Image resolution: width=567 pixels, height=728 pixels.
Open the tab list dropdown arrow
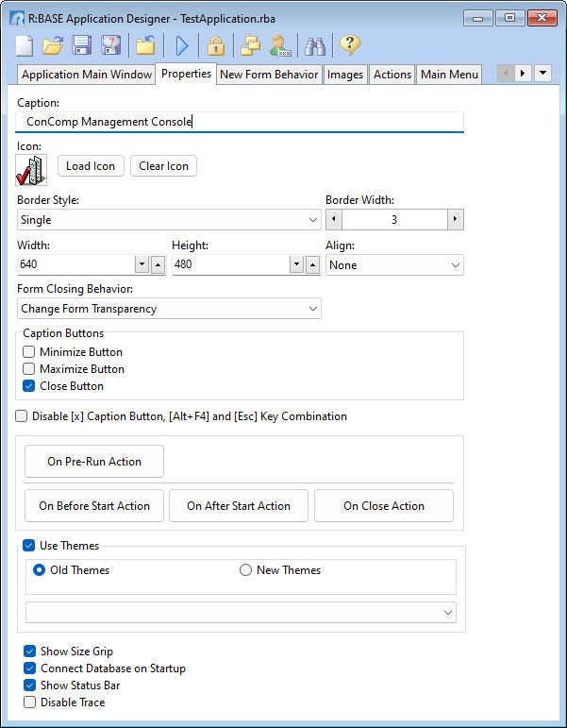[x=542, y=74]
